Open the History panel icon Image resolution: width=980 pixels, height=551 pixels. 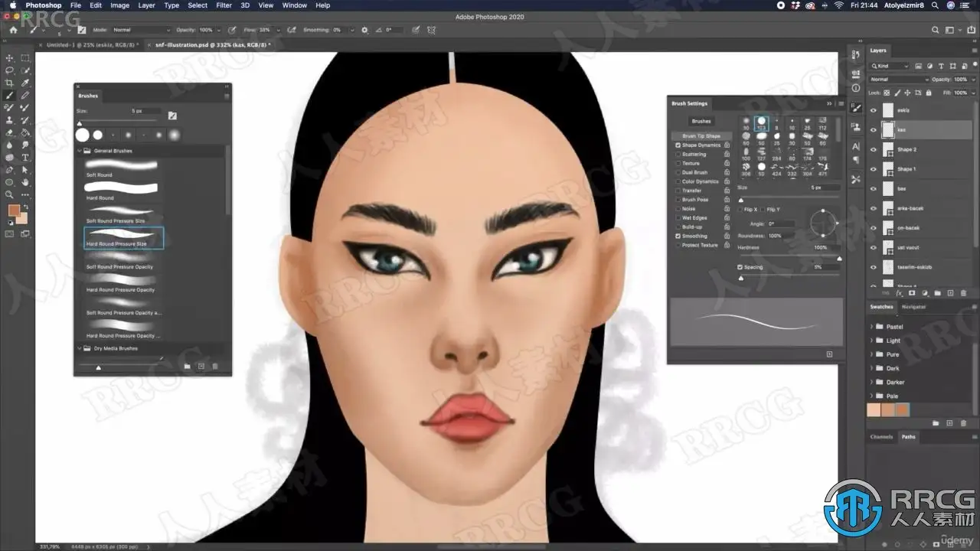coord(856,55)
